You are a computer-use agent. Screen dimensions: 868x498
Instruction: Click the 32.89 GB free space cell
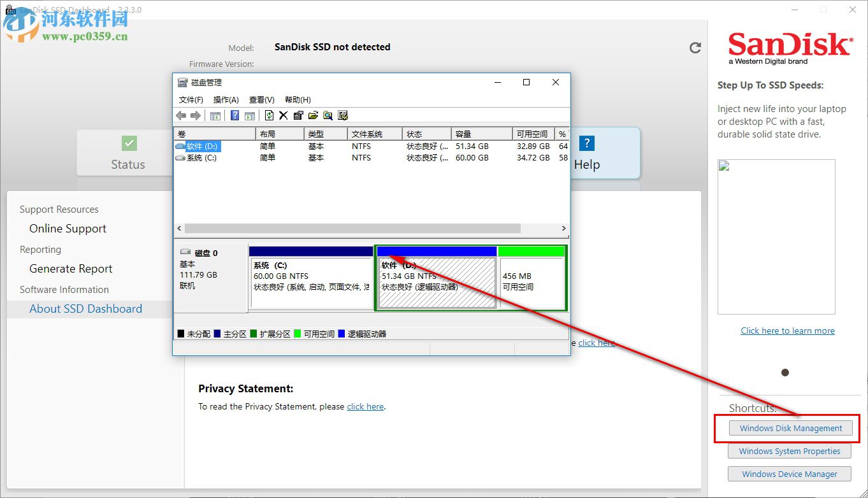[x=533, y=146]
